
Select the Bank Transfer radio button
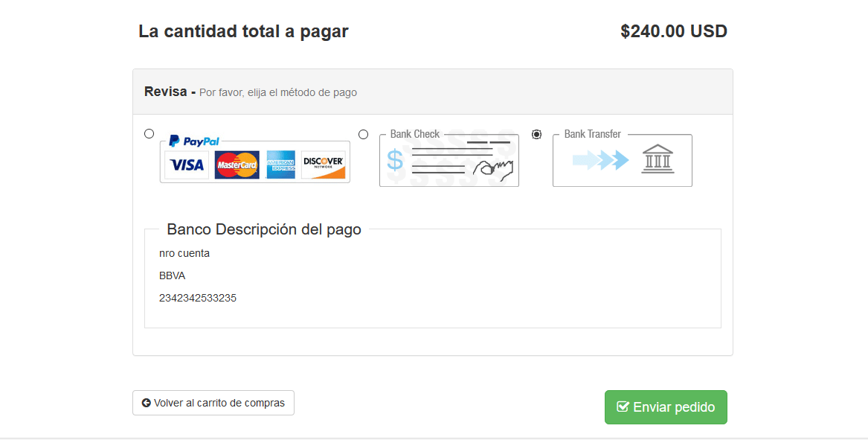(x=536, y=134)
